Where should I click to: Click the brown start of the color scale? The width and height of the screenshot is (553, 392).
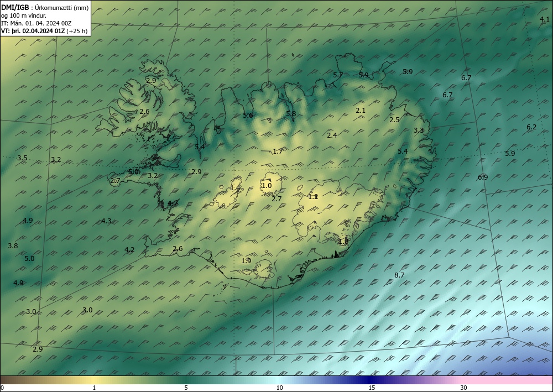pos(14,380)
